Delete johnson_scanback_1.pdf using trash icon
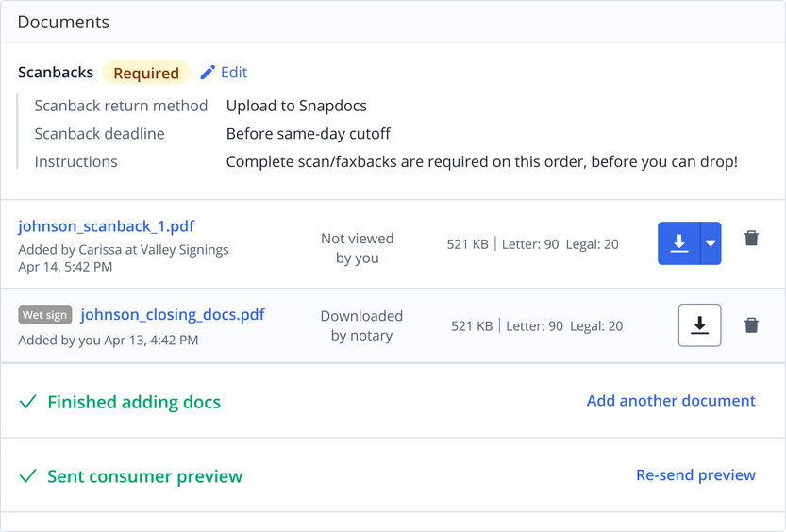786x532 pixels. click(751, 238)
